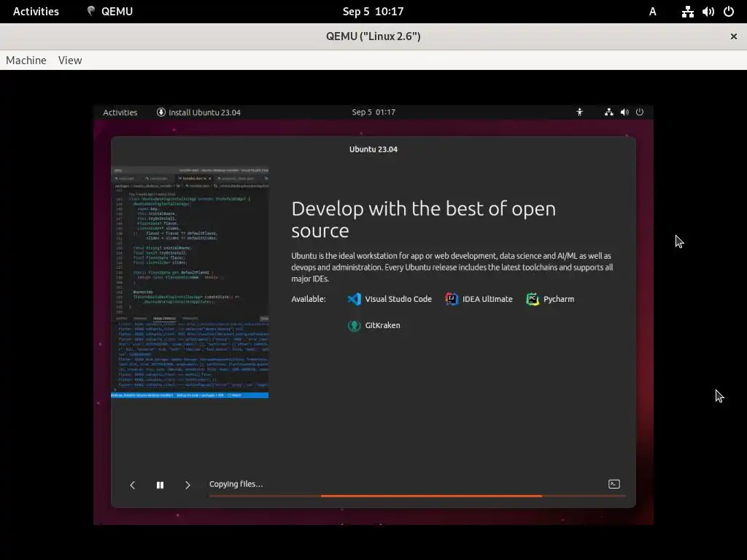Go to previous installer slide
Image resolution: width=747 pixels, height=560 pixels.
tap(133, 485)
